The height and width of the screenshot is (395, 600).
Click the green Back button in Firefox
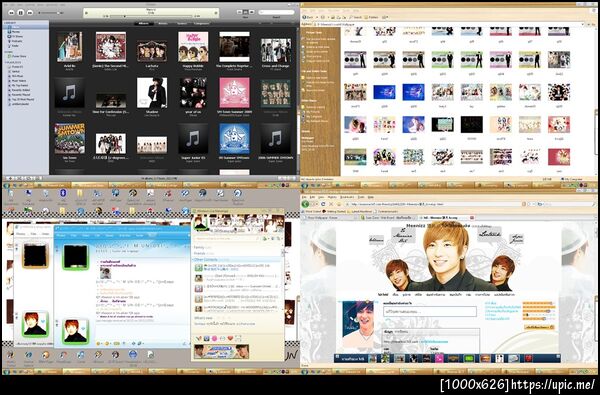[x=306, y=204]
